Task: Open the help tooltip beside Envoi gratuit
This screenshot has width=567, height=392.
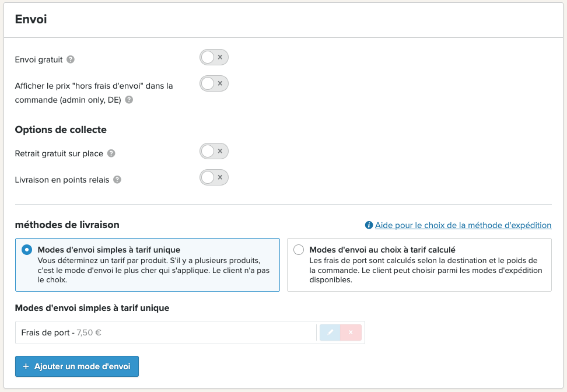Action: [x=71, y=60]
